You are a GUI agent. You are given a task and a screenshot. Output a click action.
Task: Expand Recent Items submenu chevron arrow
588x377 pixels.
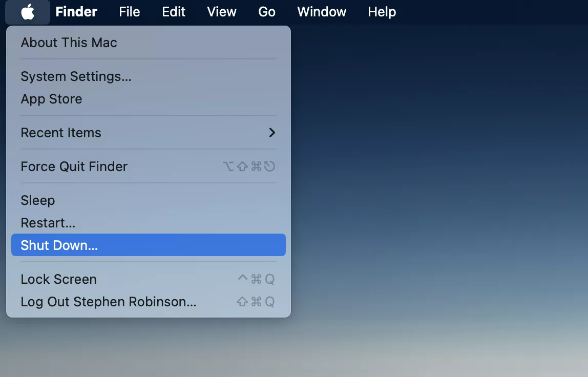(x=272, y=133)
